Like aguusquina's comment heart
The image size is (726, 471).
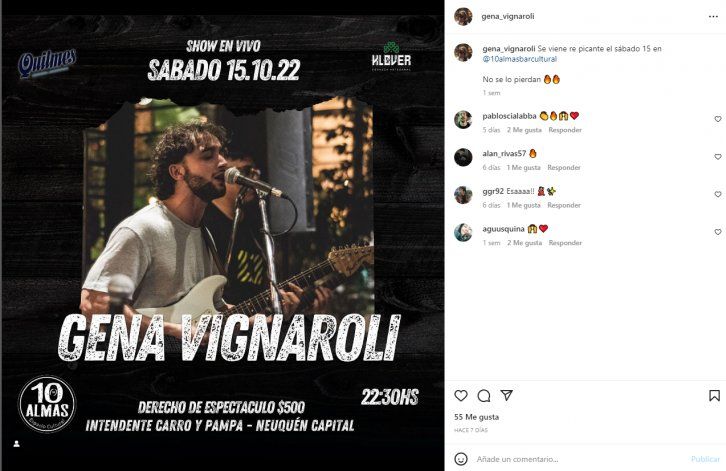click(x=718, y=232)
